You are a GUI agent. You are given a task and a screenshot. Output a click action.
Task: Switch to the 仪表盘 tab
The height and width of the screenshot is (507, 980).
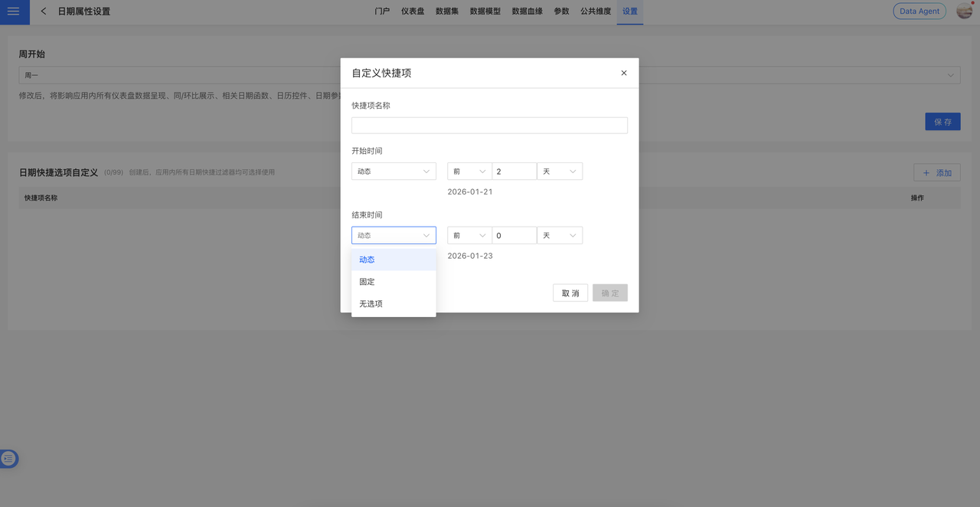413,11
